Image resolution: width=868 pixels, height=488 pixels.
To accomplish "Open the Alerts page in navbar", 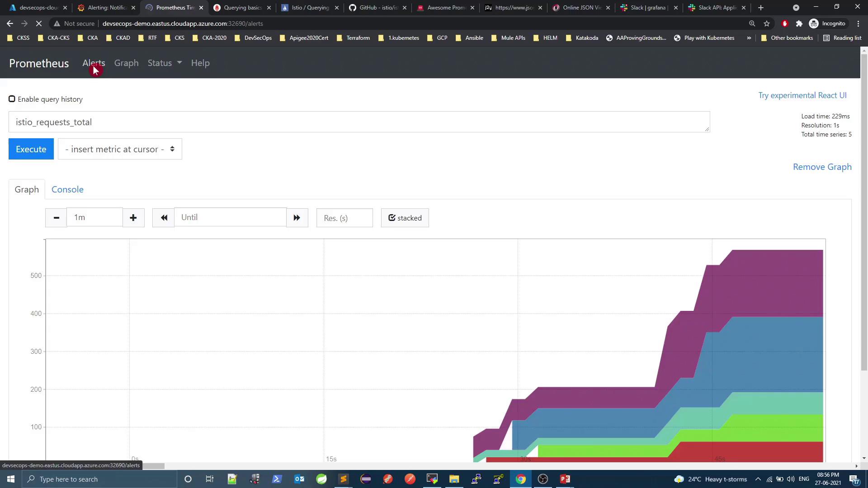I will point(94,63).
